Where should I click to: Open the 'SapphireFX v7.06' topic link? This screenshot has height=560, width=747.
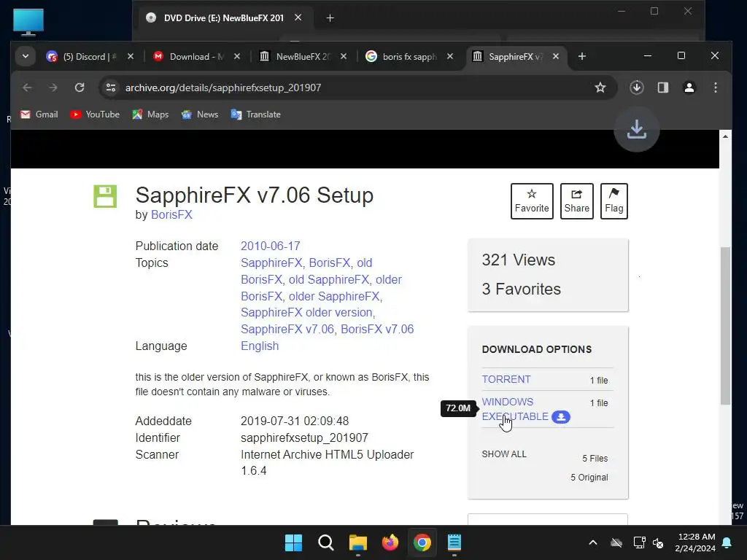click(287, 329)
